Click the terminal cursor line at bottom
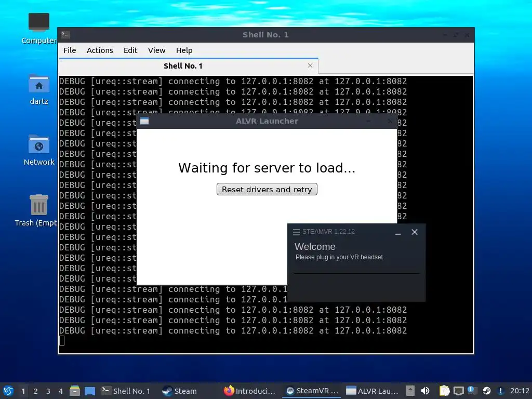 (62, 340)
